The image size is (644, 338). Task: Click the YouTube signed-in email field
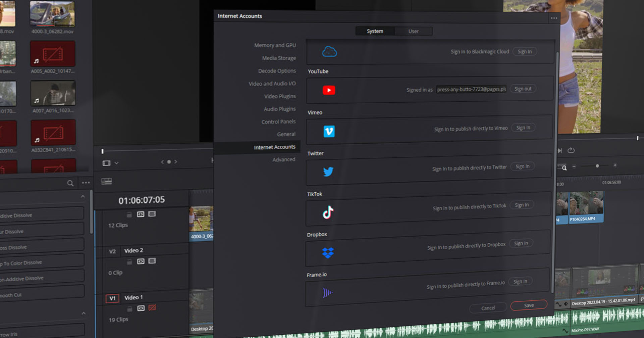click(x=471, y=89)
